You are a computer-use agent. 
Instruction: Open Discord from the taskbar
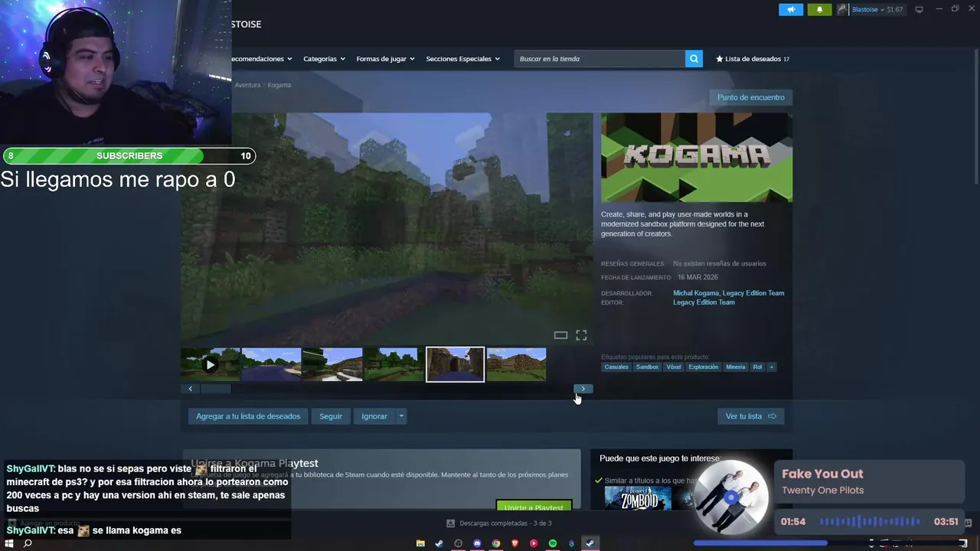coord(477,543)
